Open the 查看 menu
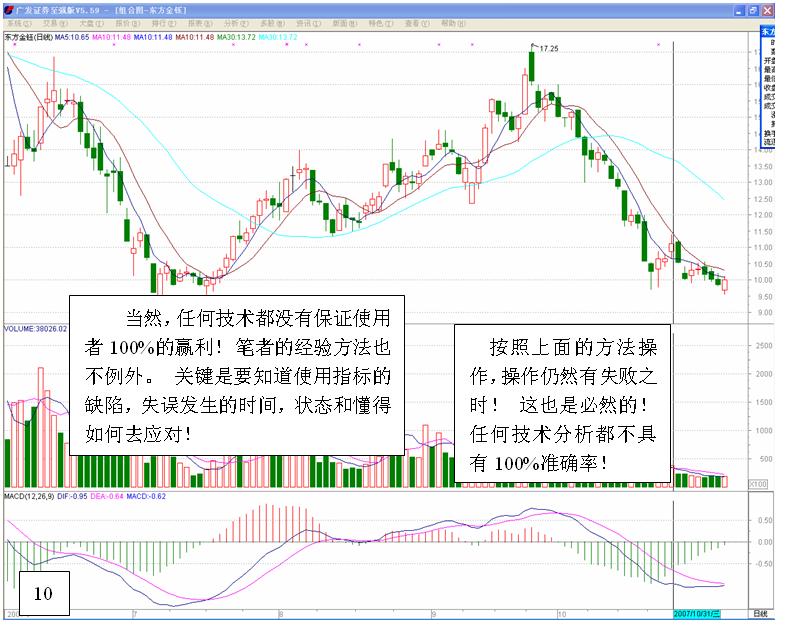 [x=417, y=24]
